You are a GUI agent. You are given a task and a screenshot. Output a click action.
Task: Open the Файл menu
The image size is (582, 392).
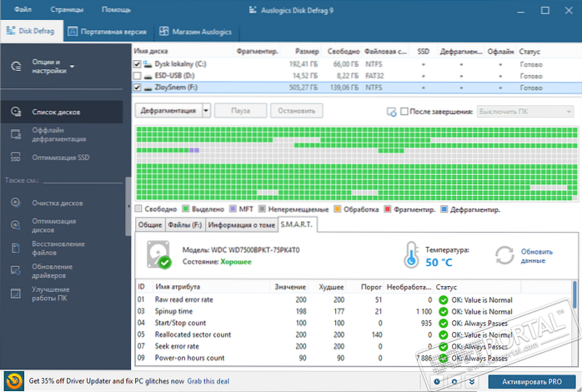click(23, 10)
